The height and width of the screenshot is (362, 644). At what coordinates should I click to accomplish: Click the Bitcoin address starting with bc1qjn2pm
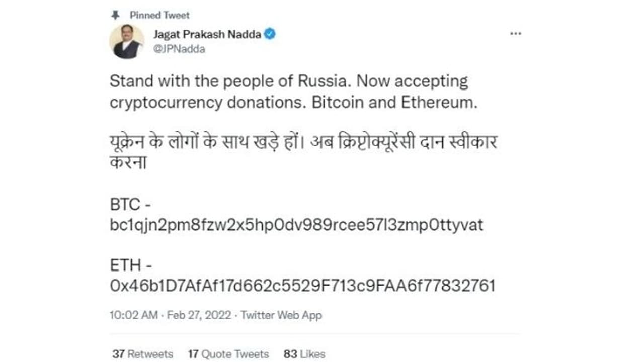(x=296, y=225)
